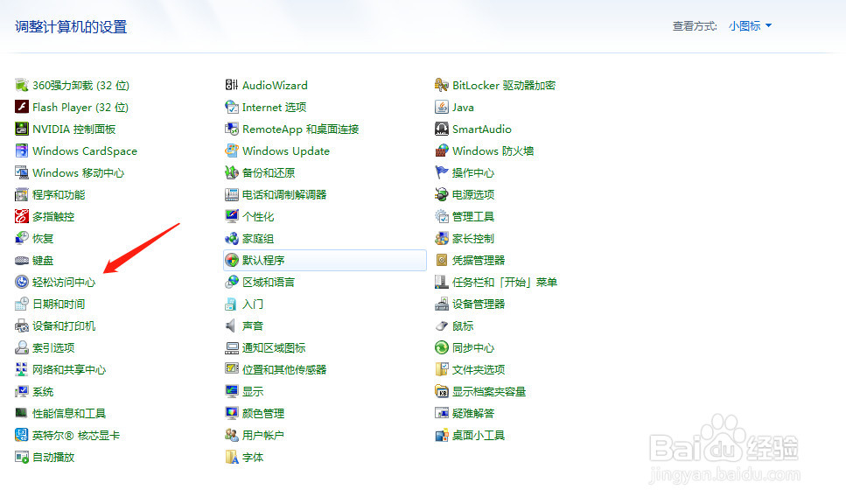Click the 凭据管理器 link
The width and height of the screenshot is (846, 504).
click(x=479, y=261)
